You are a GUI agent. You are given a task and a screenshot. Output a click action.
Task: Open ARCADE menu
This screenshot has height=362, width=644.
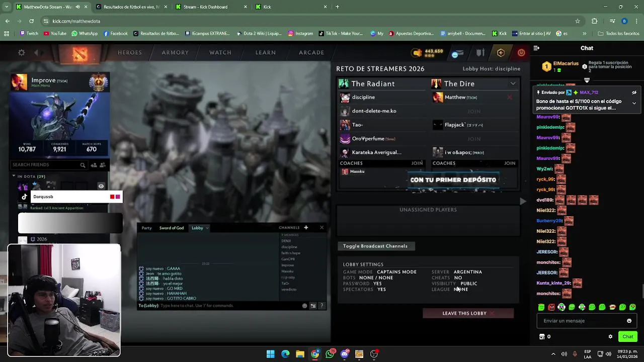(311, 52)
